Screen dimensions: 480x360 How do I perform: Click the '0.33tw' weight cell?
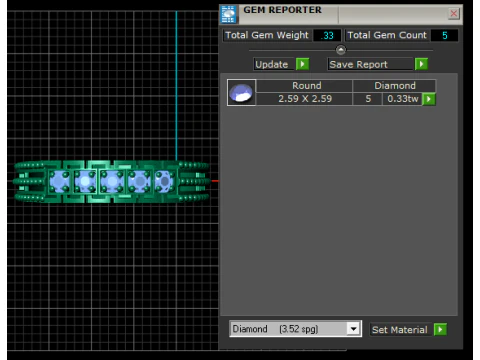tap(402, 99)
